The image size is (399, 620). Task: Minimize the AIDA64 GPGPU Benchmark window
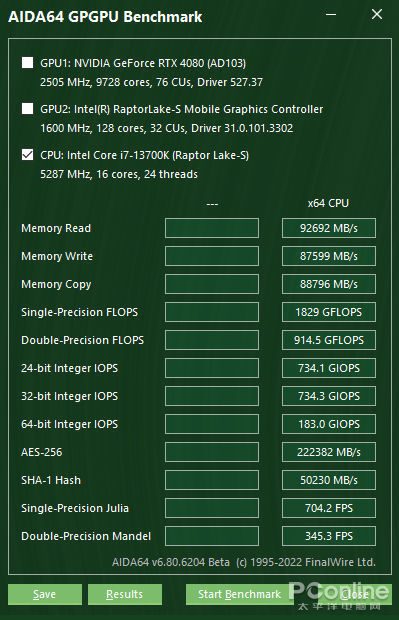click(x=331, y=14)
